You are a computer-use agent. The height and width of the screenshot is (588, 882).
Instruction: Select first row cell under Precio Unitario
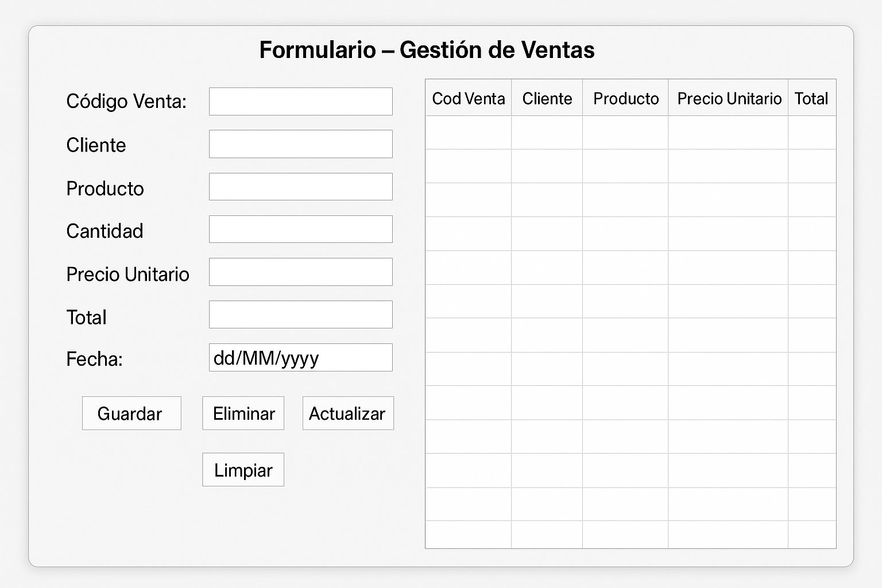click(729, 133)
